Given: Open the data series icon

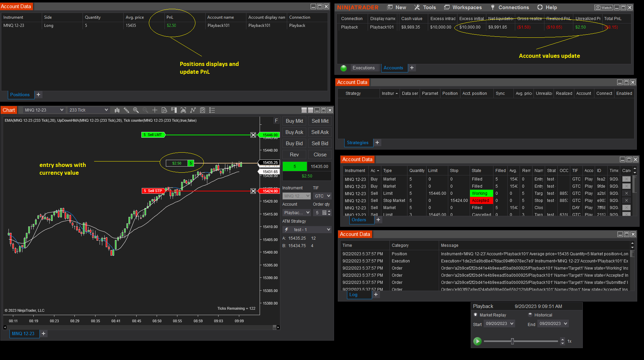Looking at the screenshot, I should click(184, 110).
